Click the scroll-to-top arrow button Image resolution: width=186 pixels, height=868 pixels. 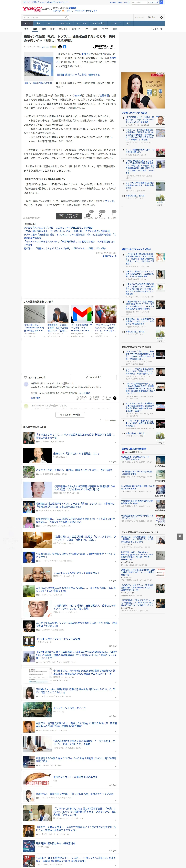(x=180, y=536)
